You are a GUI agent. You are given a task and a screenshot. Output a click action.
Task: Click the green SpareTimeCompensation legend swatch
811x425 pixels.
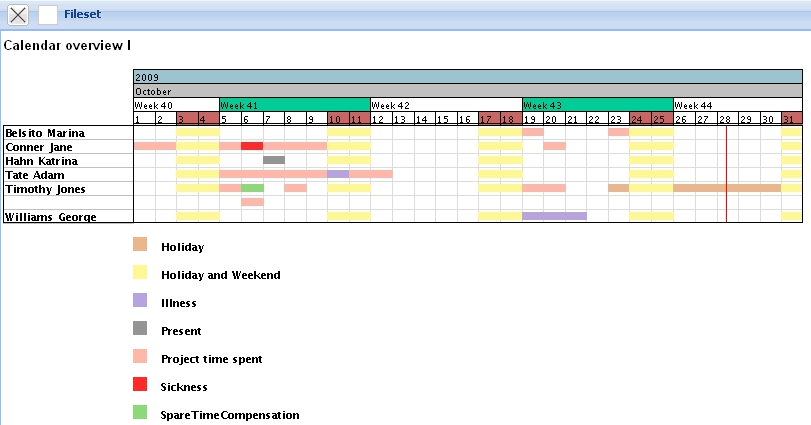coord(140,413)
